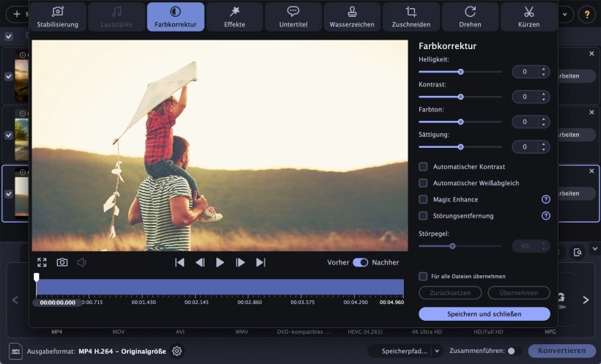Open the Speicherpfad dropdown
This screenshot has height=364, width=601.
click(436, 351)
